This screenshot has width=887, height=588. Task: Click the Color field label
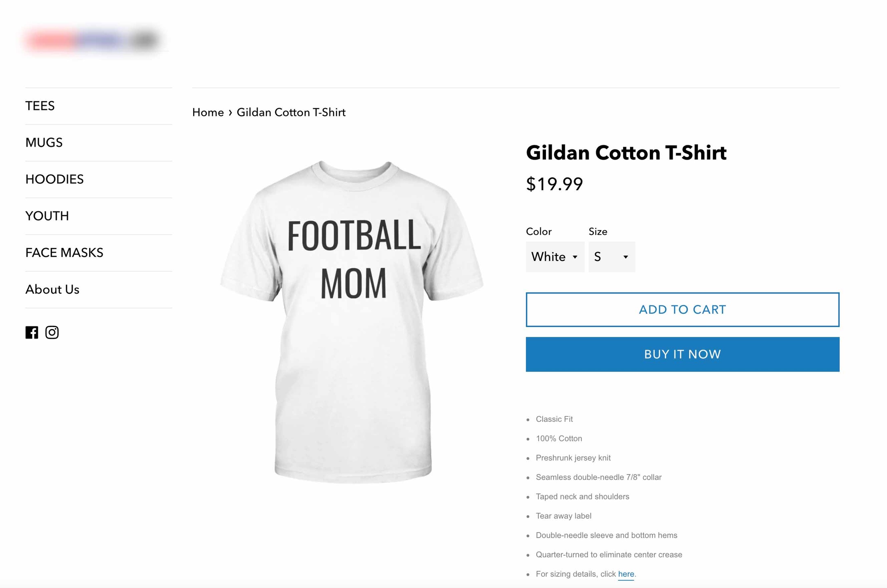538,232
